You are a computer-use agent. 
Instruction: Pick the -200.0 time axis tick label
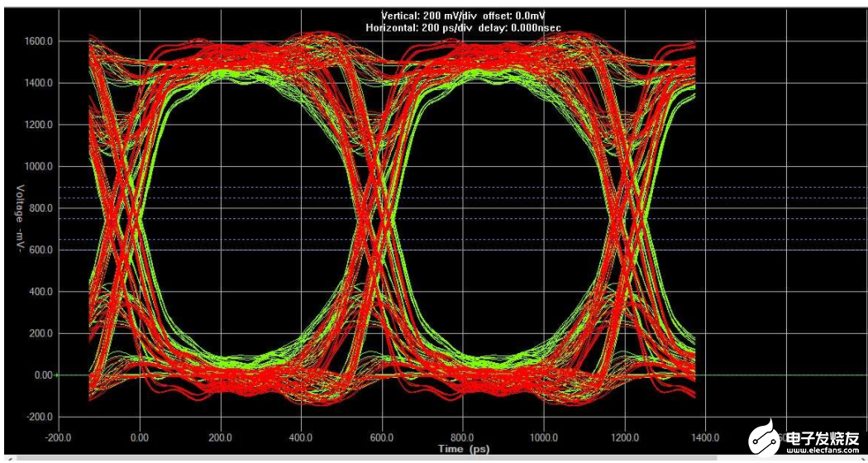click(x=59, y=437)
